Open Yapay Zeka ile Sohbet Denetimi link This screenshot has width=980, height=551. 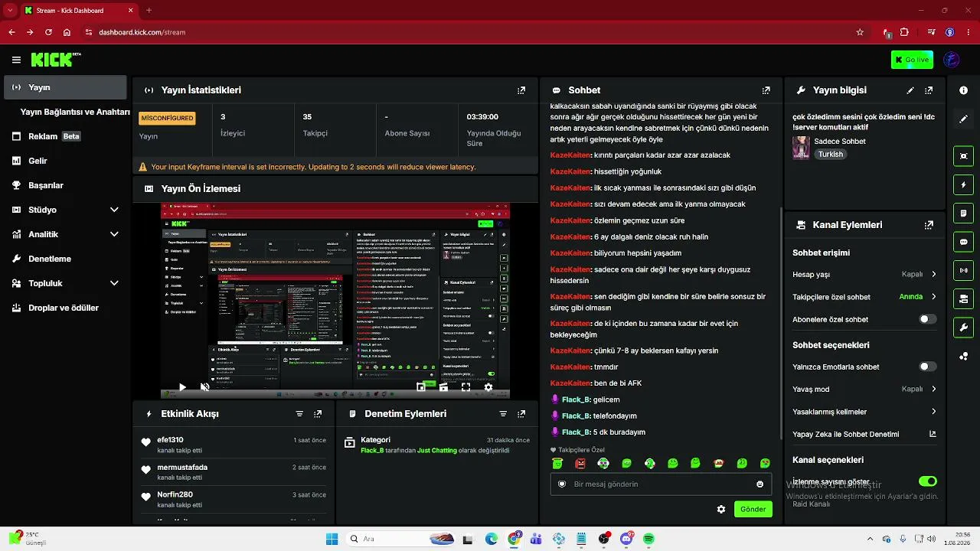point(864,434)
